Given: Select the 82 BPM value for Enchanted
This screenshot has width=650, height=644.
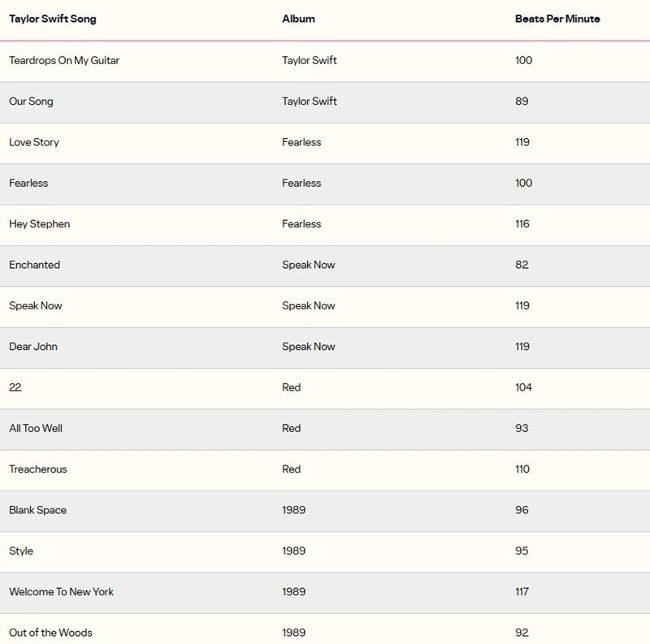Looking at the screenshot, I should click(522, 265).
